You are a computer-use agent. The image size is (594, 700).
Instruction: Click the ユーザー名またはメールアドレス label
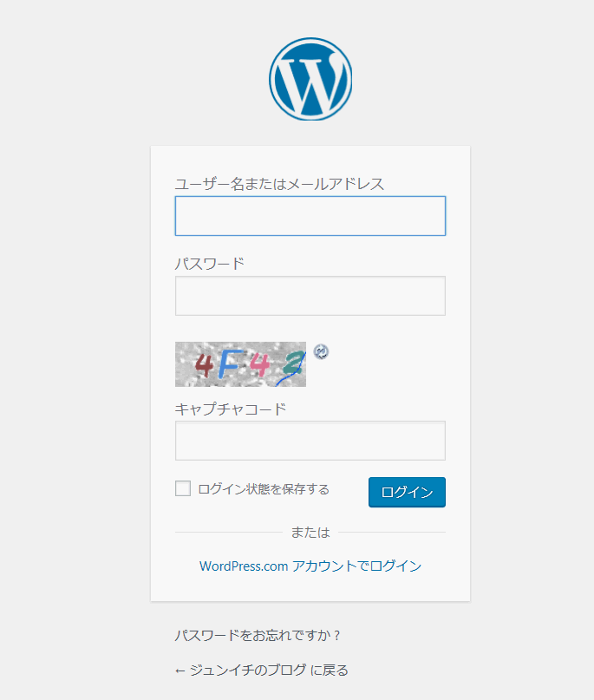point(279,184)
